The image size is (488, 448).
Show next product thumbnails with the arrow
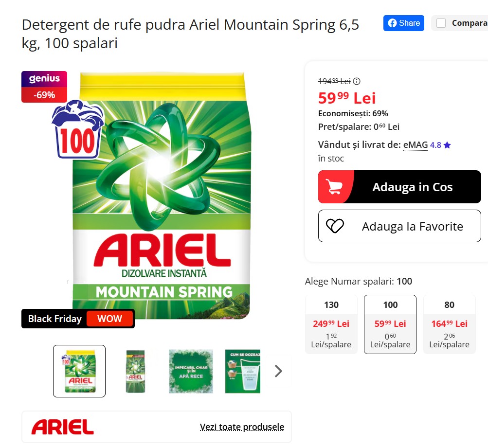(278, 371)
